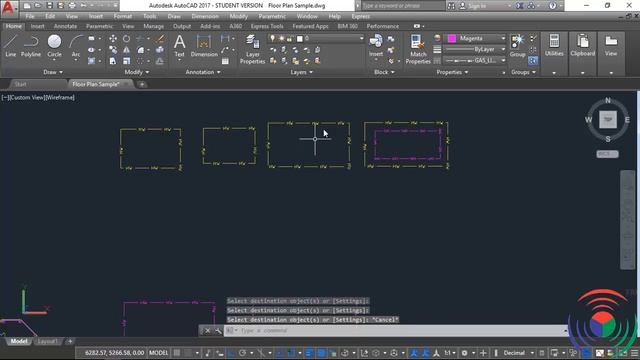The image size is (640, 360).
Task: Click the Stretch tool icon
Action: pos(113,61)
